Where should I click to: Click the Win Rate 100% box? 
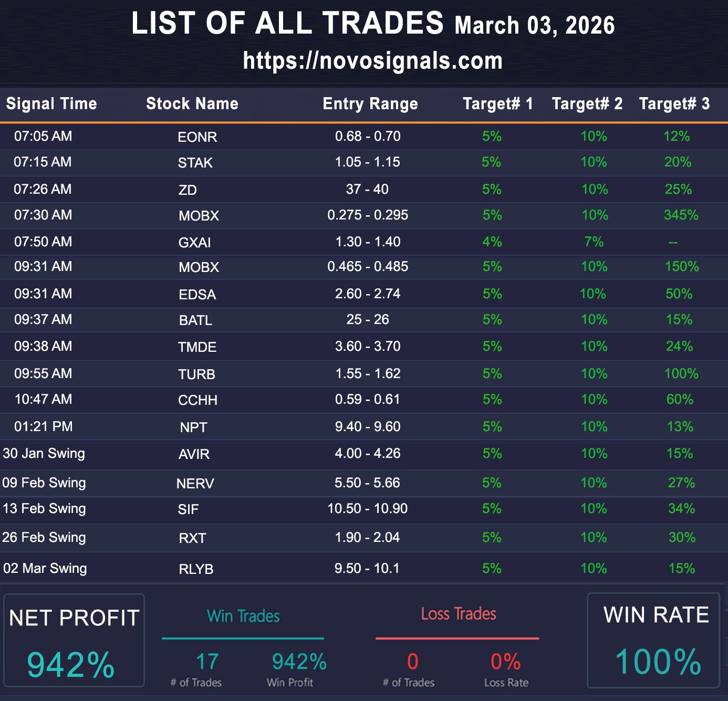pos(653,641)
